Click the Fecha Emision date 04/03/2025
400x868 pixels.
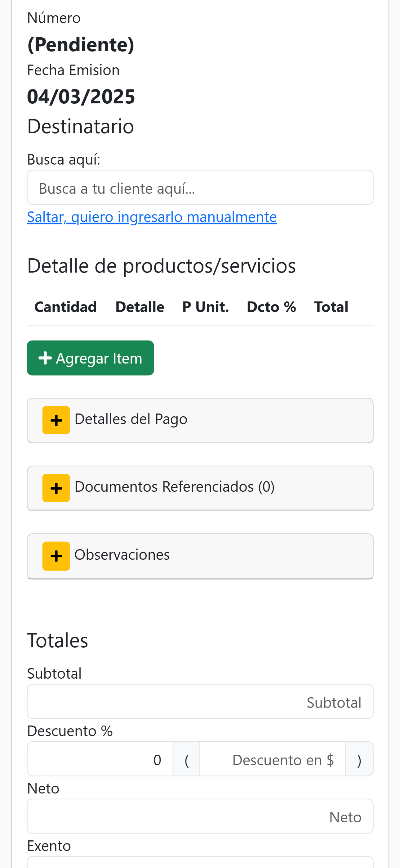click(81, 96)
